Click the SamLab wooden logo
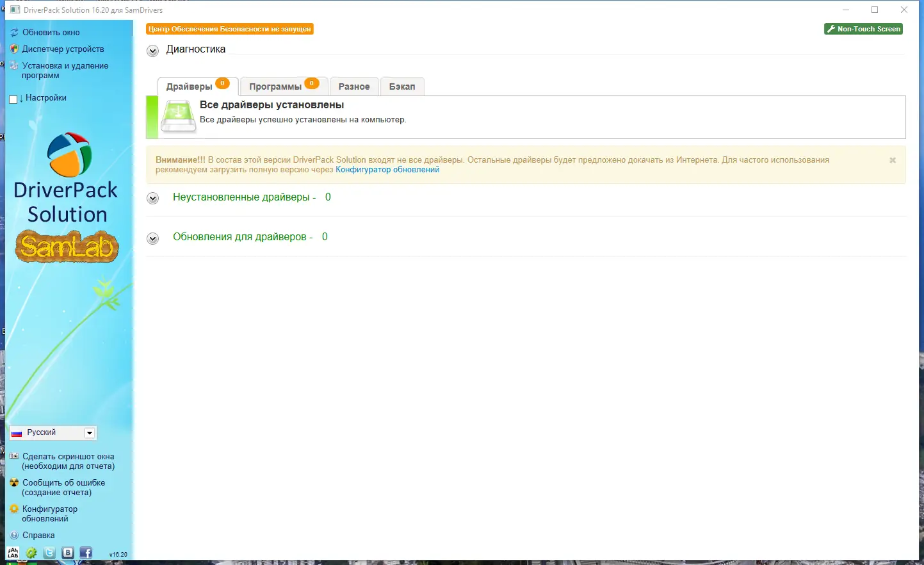 coord(67,247)
